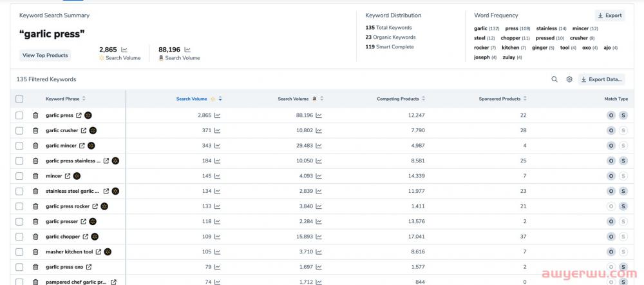Select the garlic press rocker checkbox

coord(19,206)
